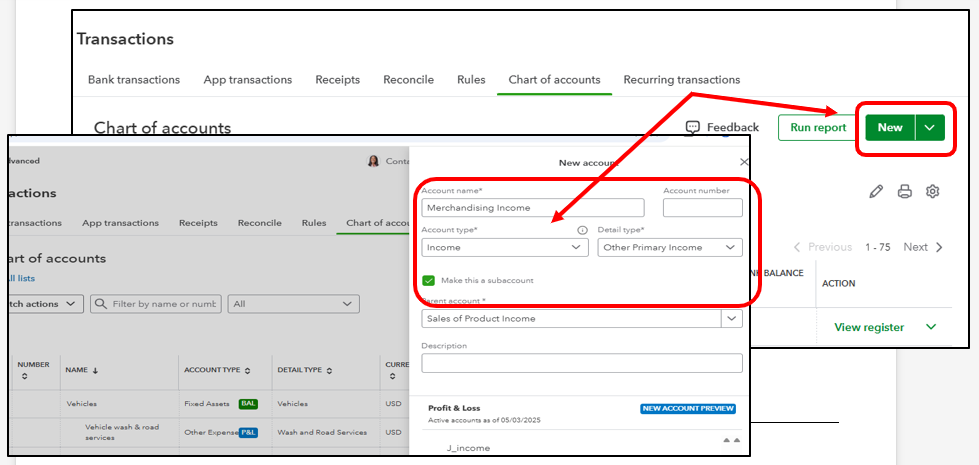Click the Vehicles account name cell
Screen dimensions: 979x465
(82, 404)
